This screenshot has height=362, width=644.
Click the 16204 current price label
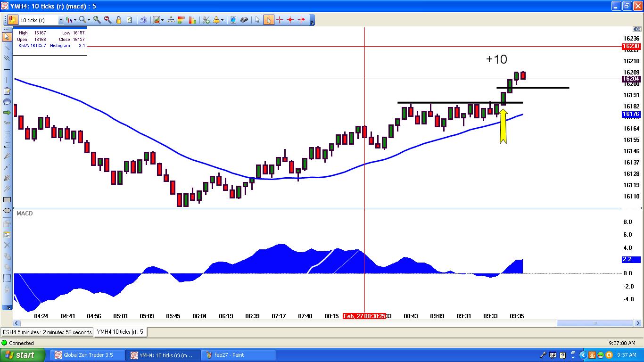(x=631, y=79)
